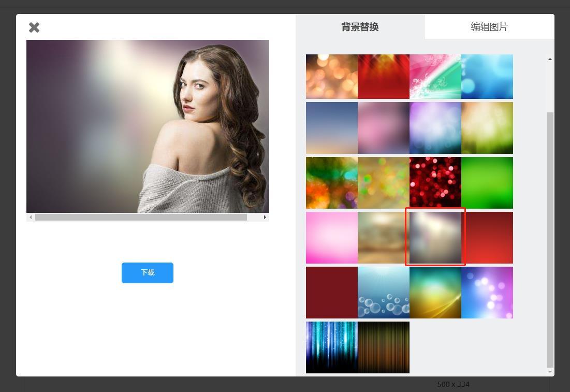Click the up arrow of background list scrollbar

[x=550, y=59]
